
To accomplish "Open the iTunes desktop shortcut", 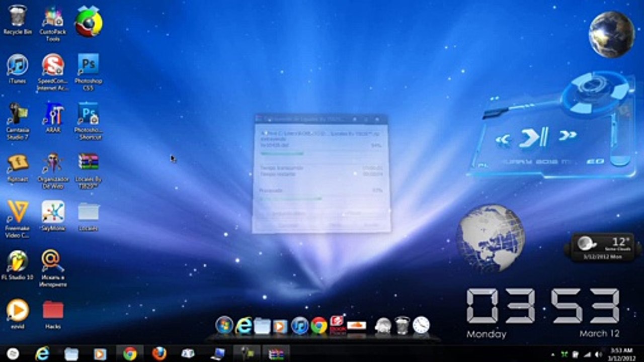I will 17,69.
